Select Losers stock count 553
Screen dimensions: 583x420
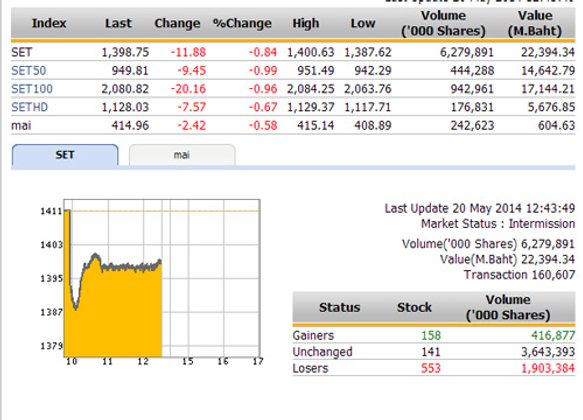pos(431,368)
